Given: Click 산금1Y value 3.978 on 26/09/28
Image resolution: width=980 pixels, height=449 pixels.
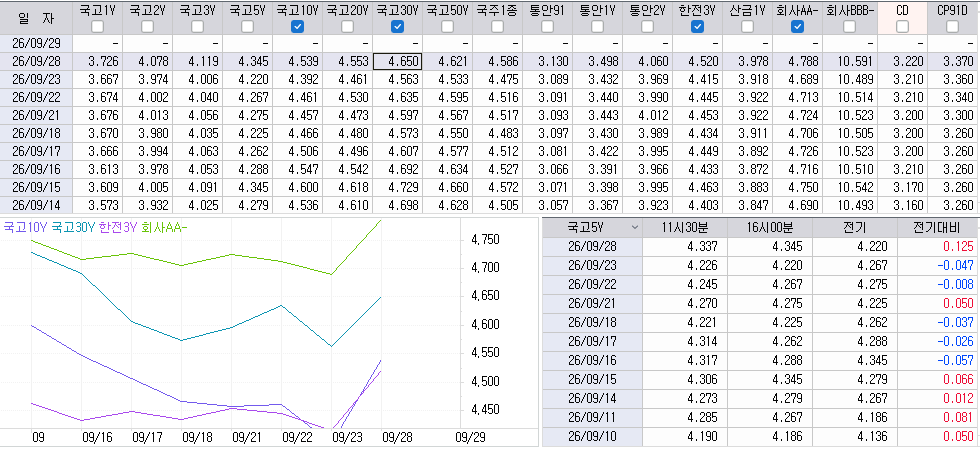Looking at the screenshot, I should coord(748,61).
